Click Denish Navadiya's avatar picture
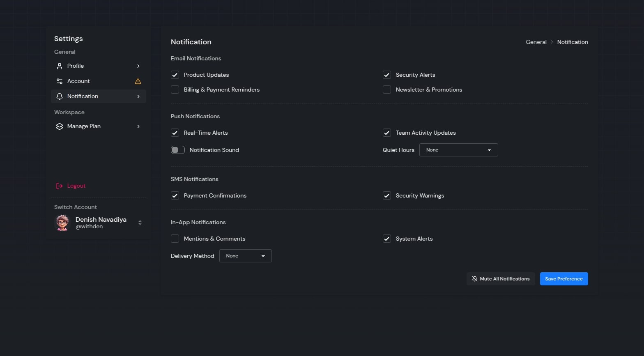Screen dimensions: 644x356 (x=62, y=223)
